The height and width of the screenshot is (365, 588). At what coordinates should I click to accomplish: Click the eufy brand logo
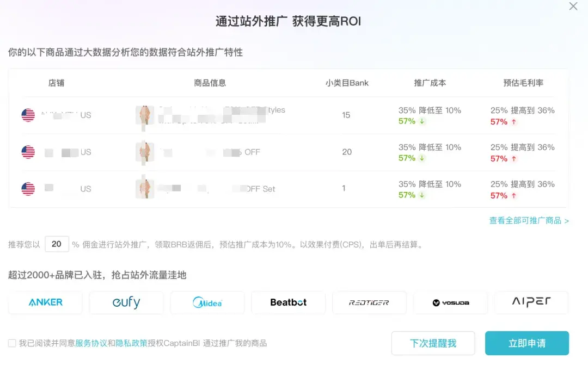pyautogui.click(x=126, y=302)
